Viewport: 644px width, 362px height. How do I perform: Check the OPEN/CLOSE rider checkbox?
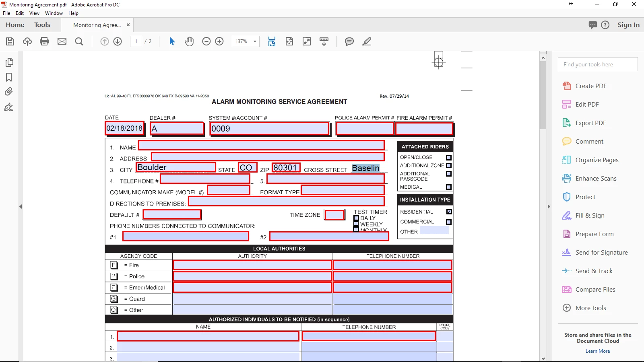coord(449,158)
